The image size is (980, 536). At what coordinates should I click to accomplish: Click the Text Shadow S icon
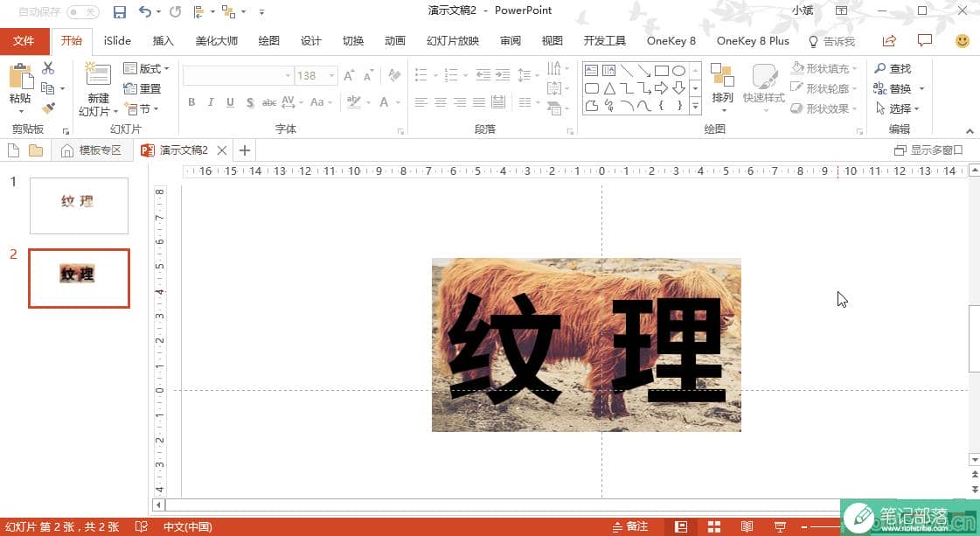(250, 102)
